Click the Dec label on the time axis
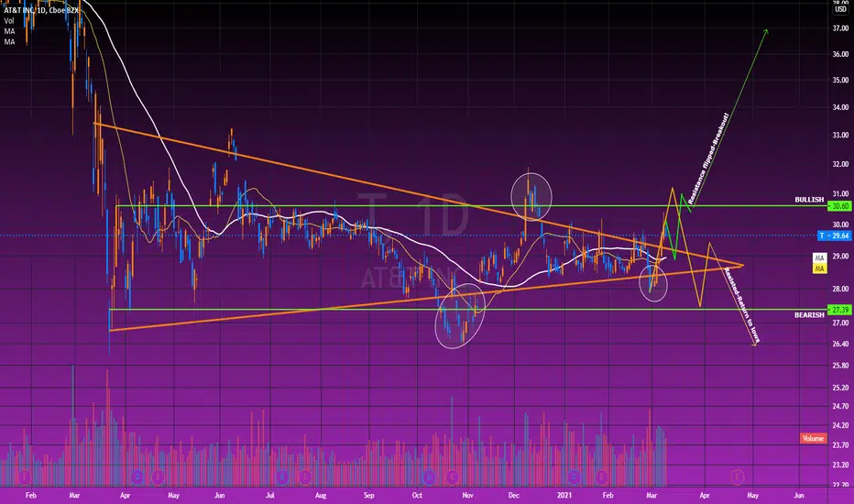The width and height of the screenshot is (854, 504). click(514, 495)
